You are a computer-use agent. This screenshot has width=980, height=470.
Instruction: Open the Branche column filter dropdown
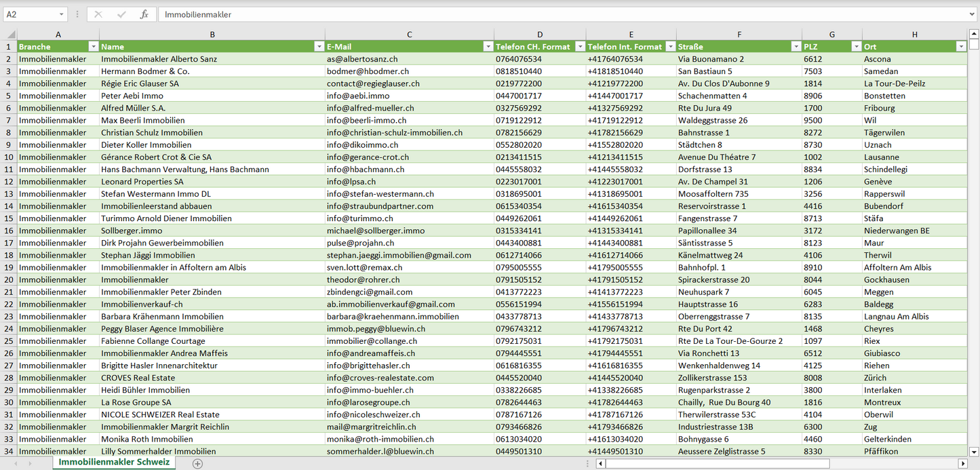pyautogui.click(x=94, y=47)
